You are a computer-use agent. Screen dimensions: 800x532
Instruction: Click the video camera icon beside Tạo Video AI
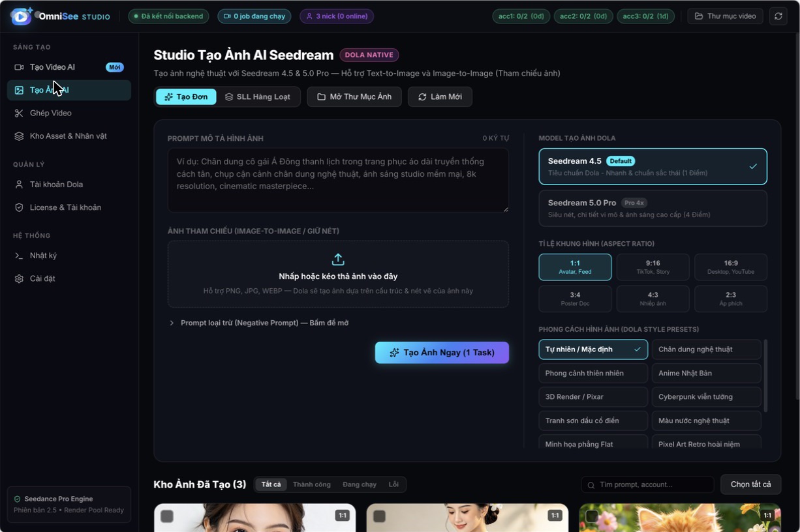[x=19, y=67]
